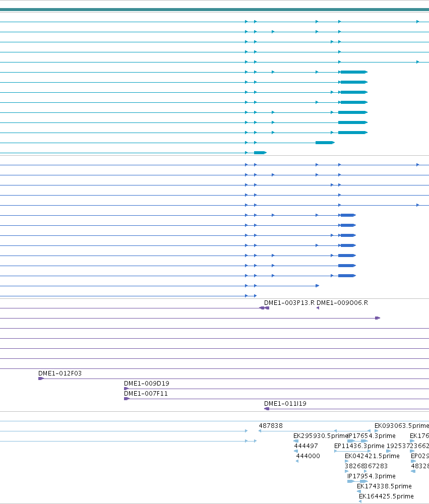
Task: Open the IP17954.3prime feature label
Action: point(372,476)
